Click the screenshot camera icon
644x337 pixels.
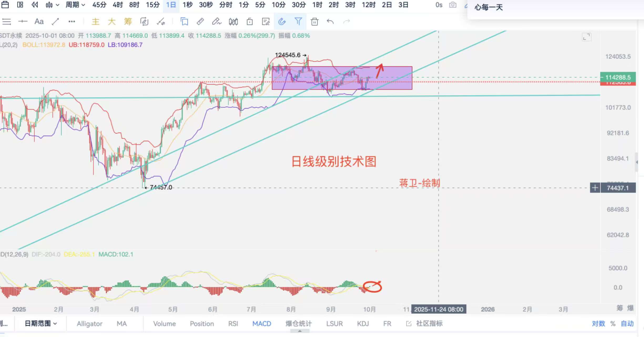[453, 5]
